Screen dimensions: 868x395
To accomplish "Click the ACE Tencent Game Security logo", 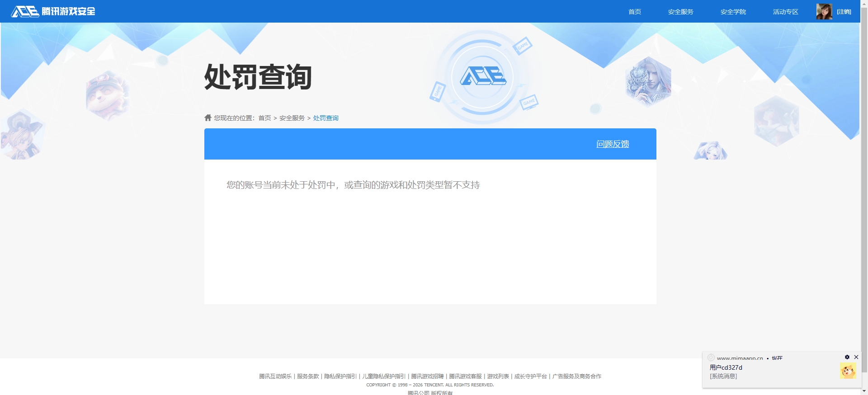I will click(53, 11).
